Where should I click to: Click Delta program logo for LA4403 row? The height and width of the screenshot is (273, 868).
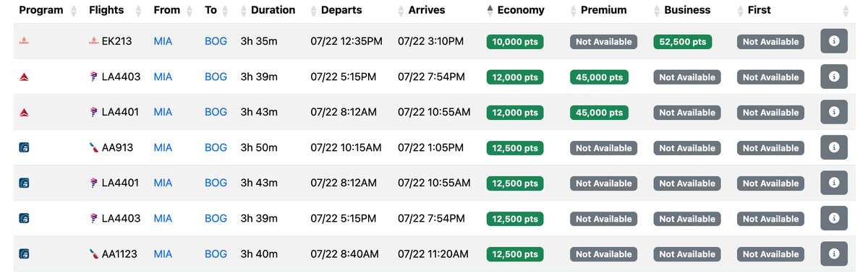pyautogui.click(x=24, y=77)
